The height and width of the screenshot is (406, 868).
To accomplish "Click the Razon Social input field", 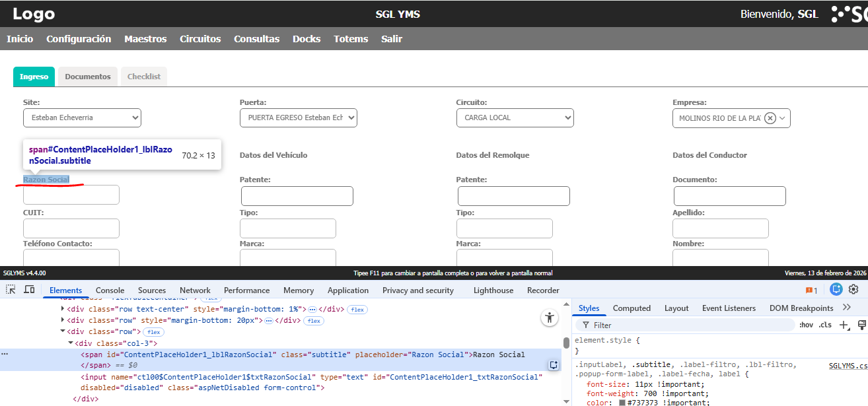I will [71, 195].
